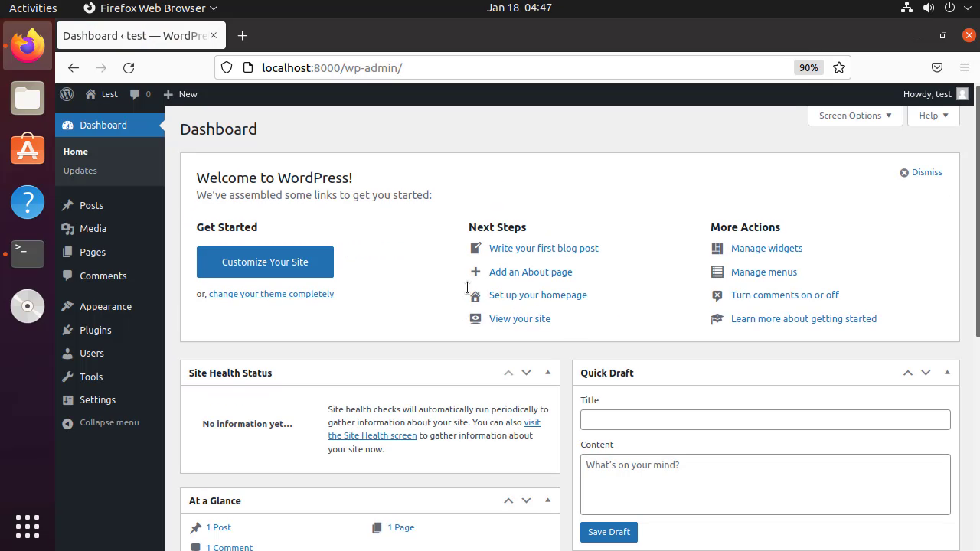
Task: Open a new browser tab with plus
Action: point(242,35)
